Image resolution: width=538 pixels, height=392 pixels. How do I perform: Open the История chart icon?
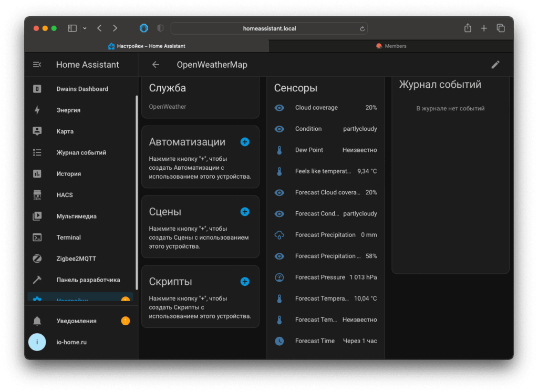(x=37, y=174)
